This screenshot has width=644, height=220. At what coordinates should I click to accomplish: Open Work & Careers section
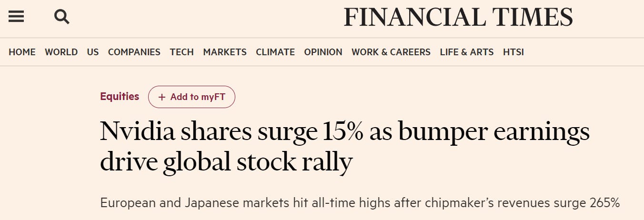click(391, 52)
